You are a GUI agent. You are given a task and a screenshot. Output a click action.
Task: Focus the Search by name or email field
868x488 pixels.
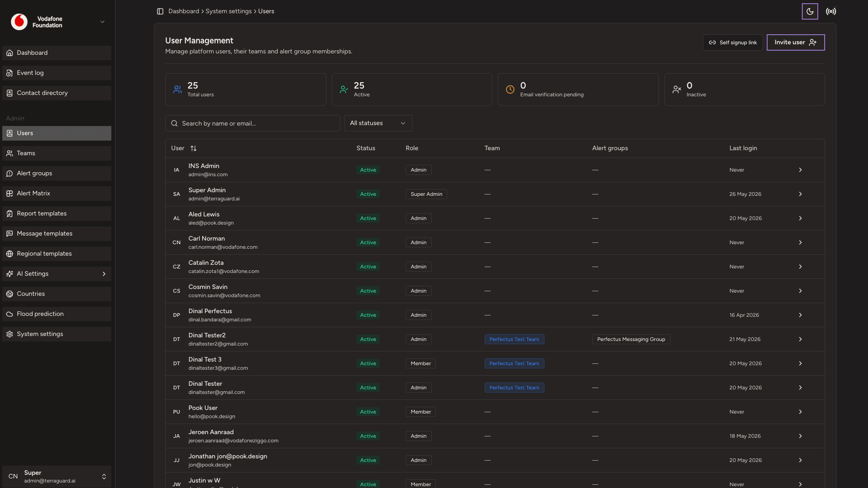pos(253,123)
